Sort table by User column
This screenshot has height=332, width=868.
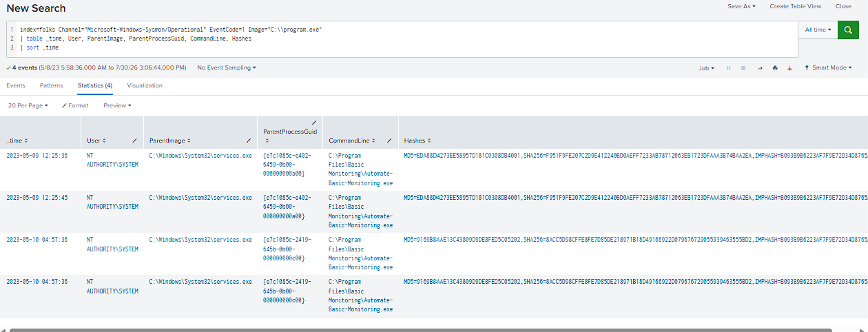[x=96, y=141]
